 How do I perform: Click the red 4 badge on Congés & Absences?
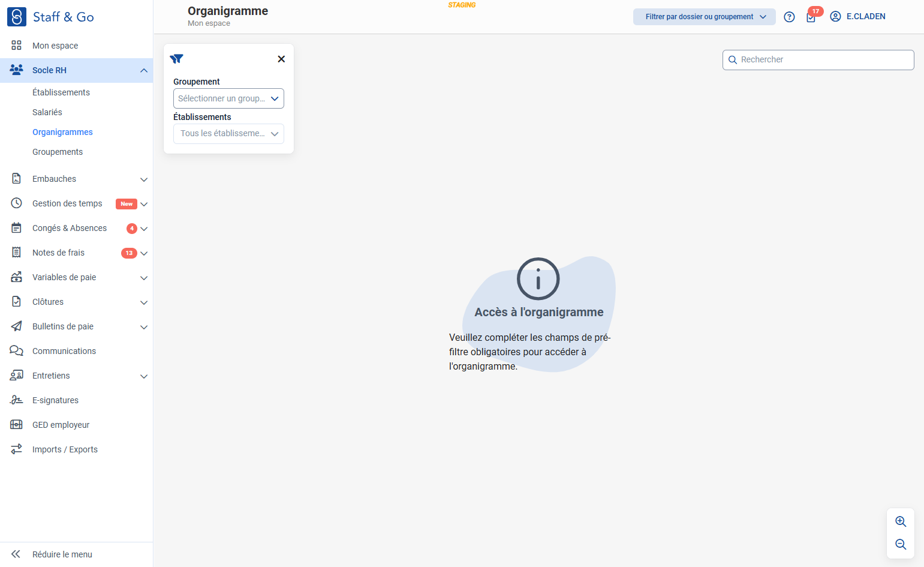click(x=132, y=229)
